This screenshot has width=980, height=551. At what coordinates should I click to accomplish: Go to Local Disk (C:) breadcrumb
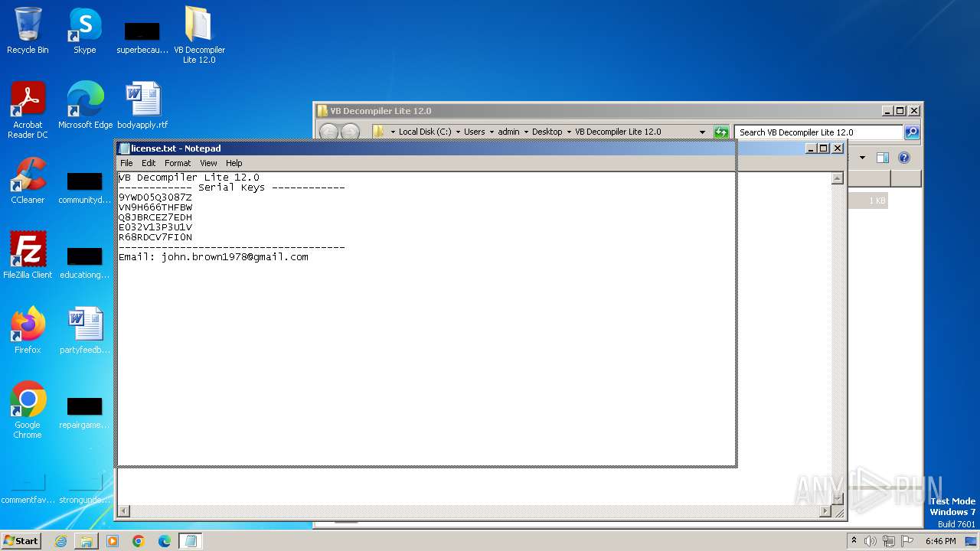pyautogui.click(x=425, y=132)
